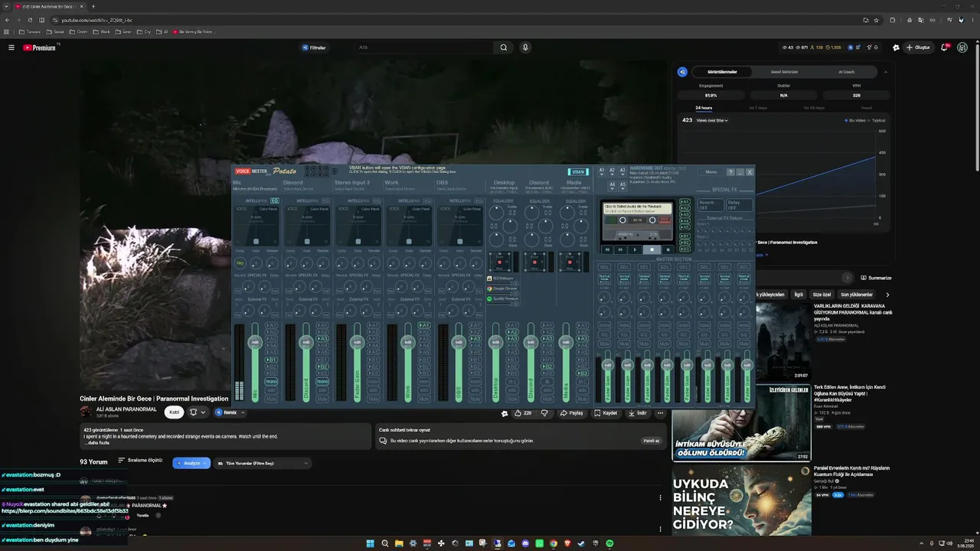Open Spotify from the taskbar
This screenshot has height=551, width=980.
pyautogui.click(x=609, y=543)
